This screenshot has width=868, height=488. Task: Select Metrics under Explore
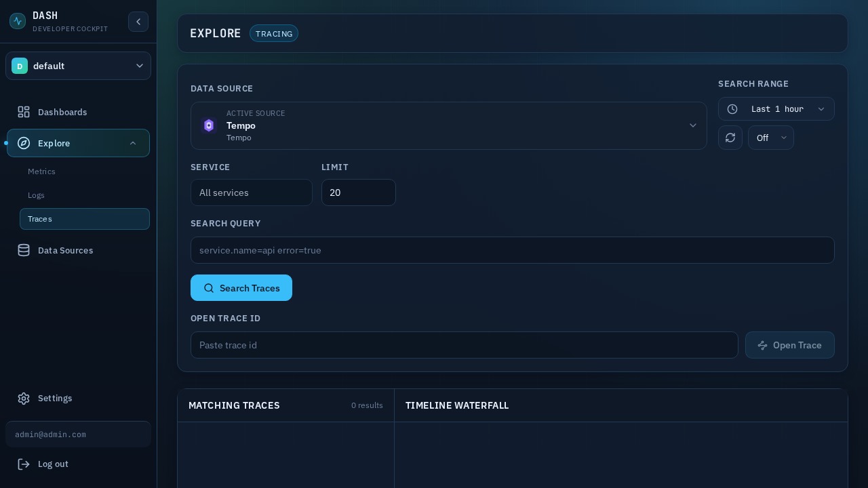tap(41, 171)
